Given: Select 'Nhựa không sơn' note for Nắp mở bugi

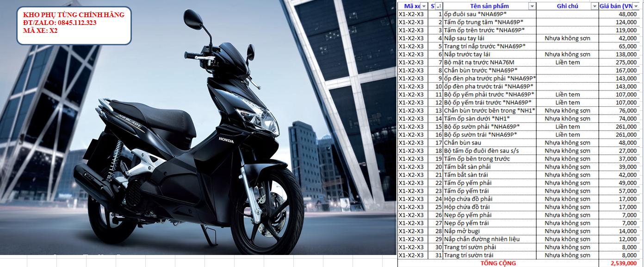Looking at the screenshot, I should [568, 231].
